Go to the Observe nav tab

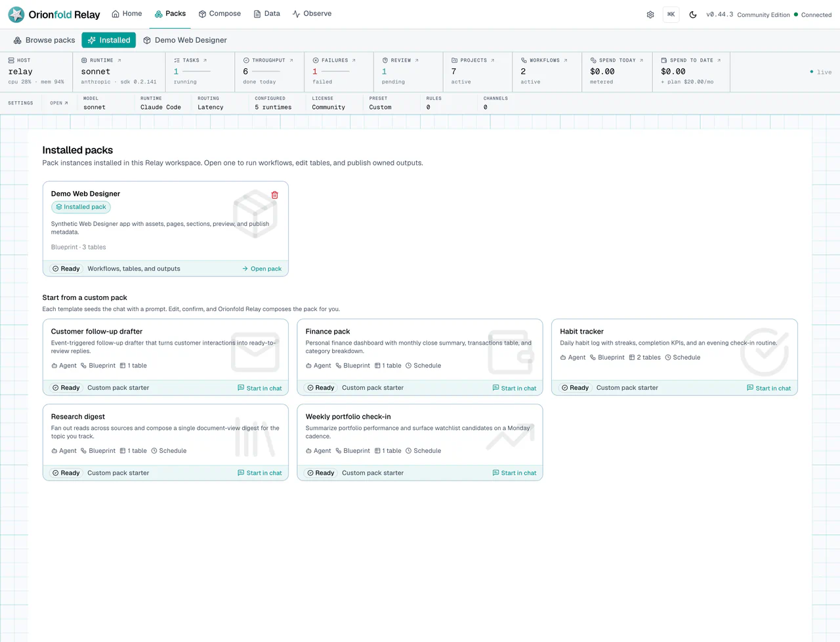(x=312, y=14)
